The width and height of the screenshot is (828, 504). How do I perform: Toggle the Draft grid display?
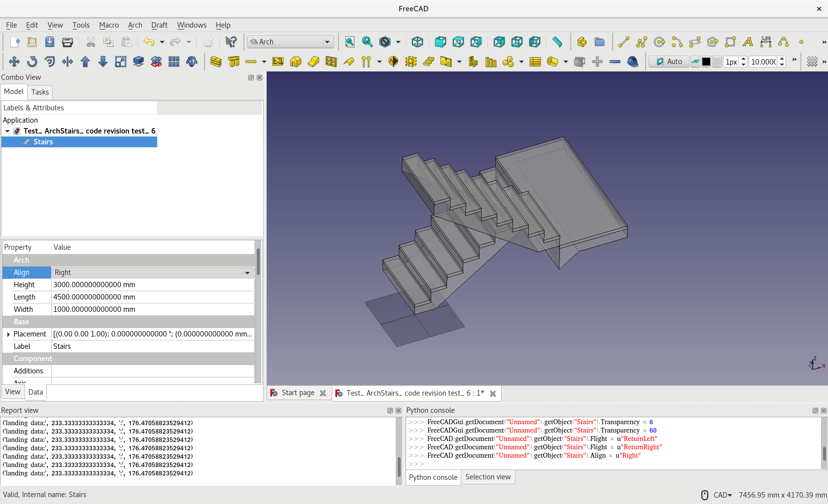click(812, 62)
